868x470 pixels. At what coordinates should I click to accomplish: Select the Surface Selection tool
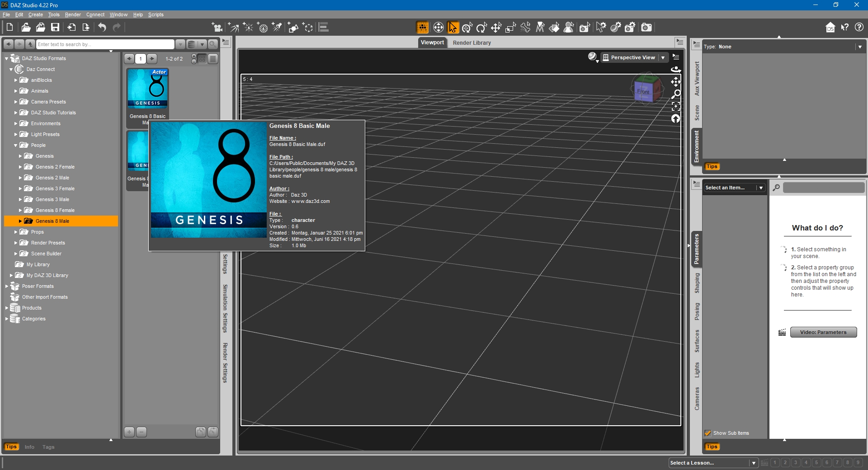pyautogui.click(x=554, y=28)
